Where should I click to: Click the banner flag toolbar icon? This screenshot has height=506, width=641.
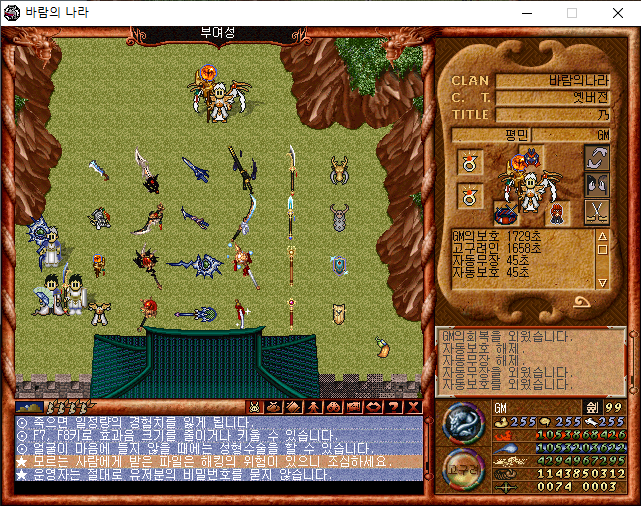354,407
